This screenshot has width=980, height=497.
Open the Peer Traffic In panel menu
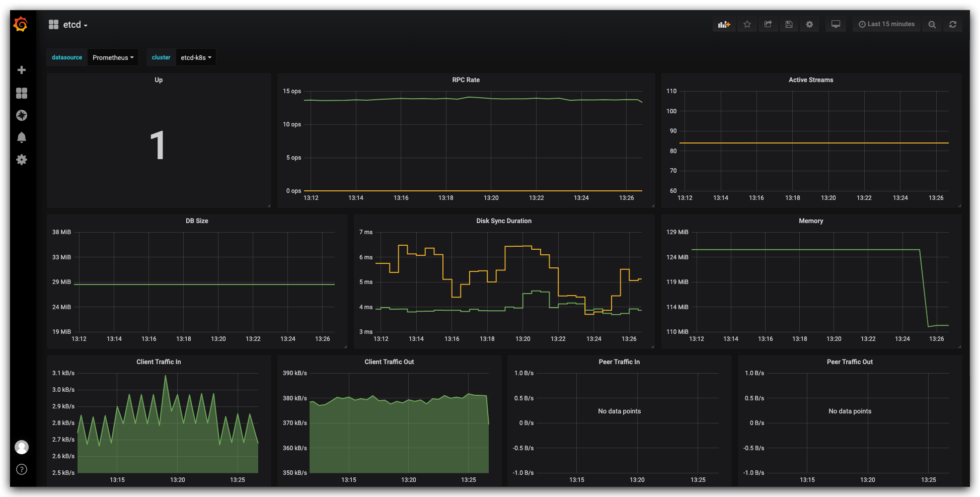click(x=619, y=362)
